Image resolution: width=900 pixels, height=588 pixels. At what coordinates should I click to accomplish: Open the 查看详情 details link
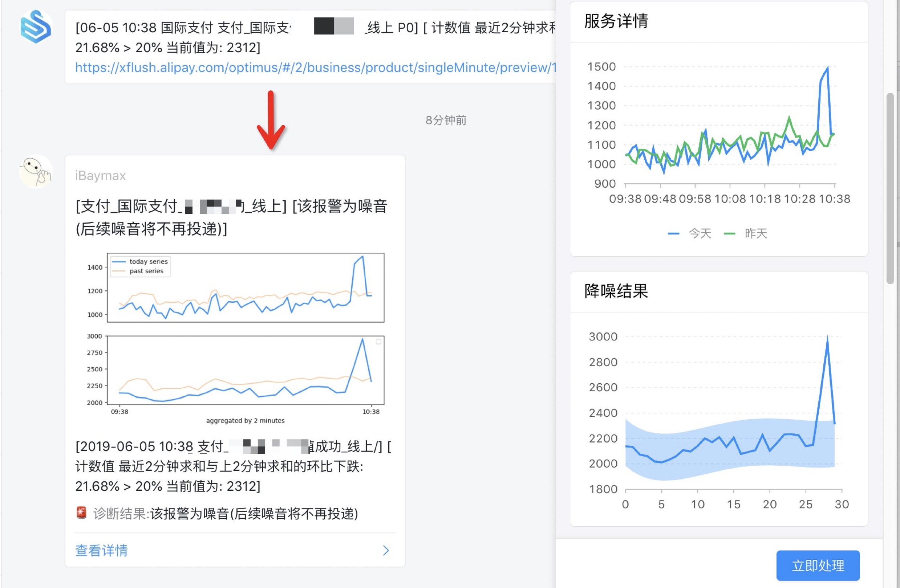point(101,551)
